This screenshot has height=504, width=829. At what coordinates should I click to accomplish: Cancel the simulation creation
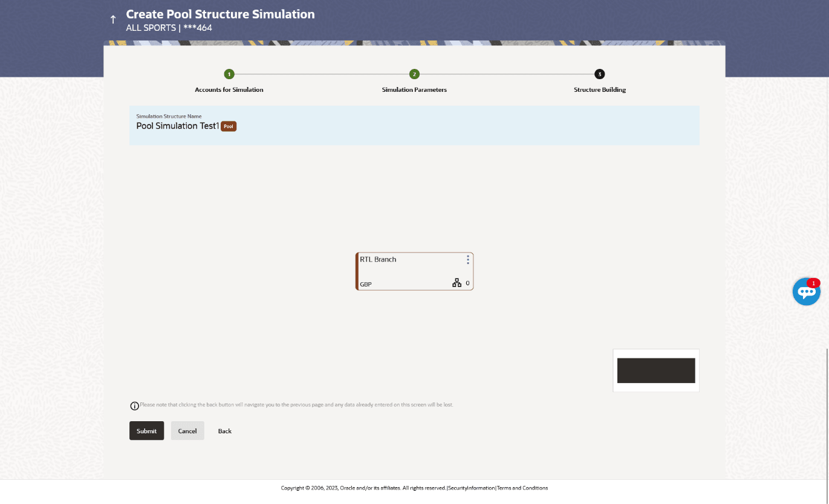click(187, 431)
